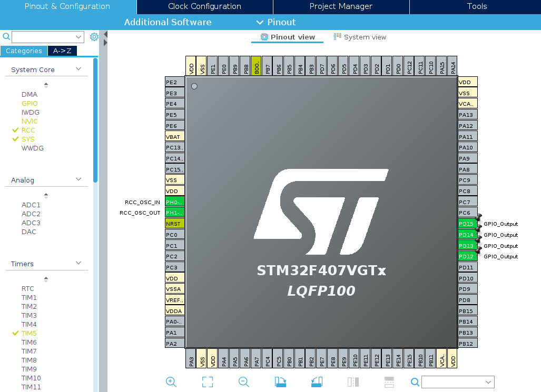
Task: Expand the Pinout dropdown menu
Action: (x=276, y=22)
